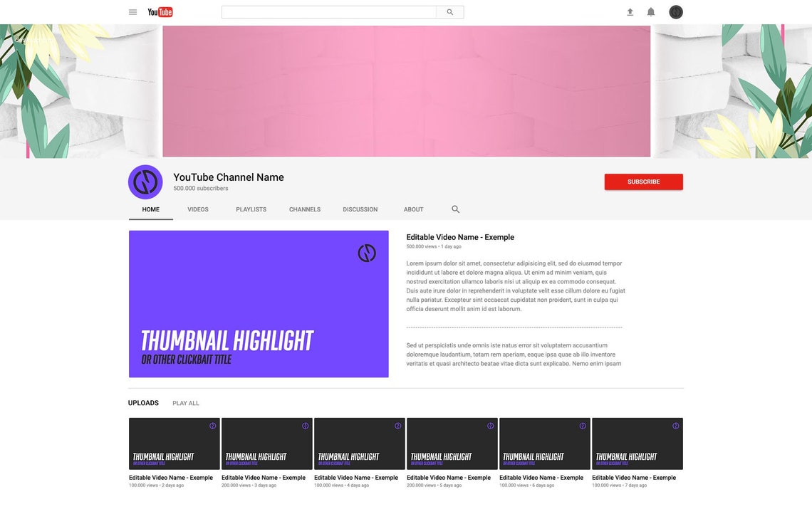This screenshot has height=519, width=812.
Task: Click the Play All link
Action: tap(187, 403)
